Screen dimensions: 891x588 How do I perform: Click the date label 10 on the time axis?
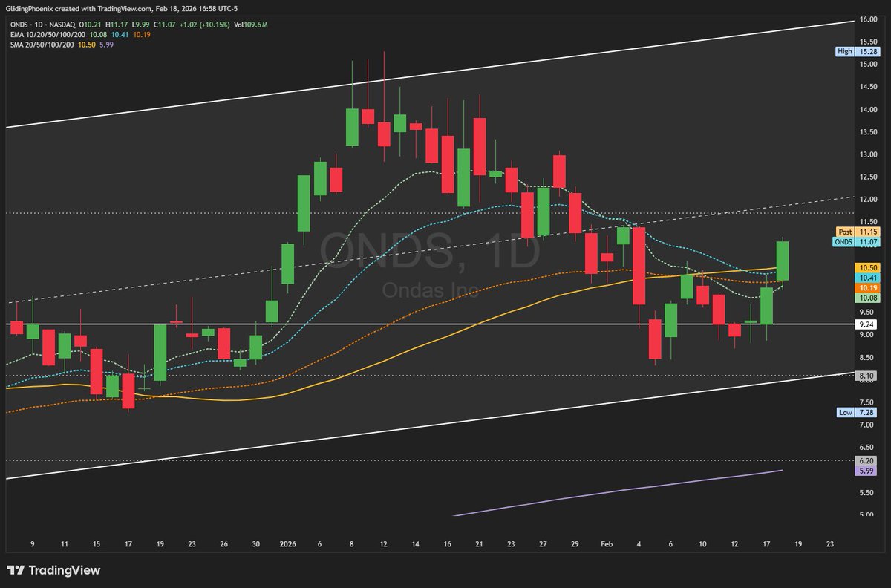(x=702, y=543)
